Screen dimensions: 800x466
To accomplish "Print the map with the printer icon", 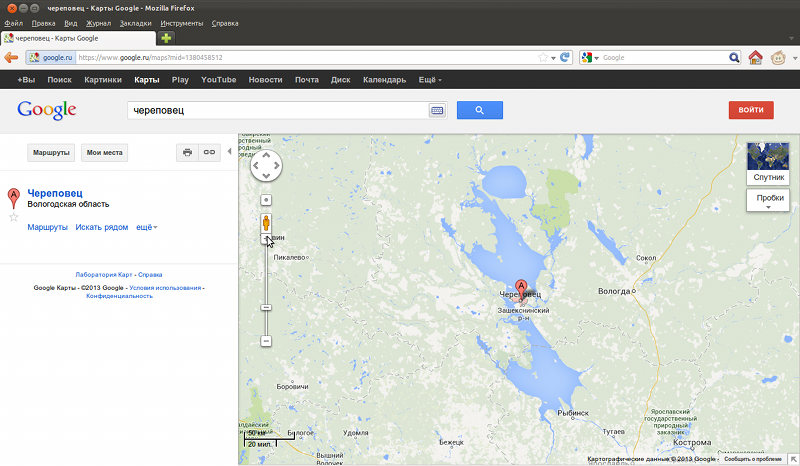I will pyautogui.click(x=187, y=152).
